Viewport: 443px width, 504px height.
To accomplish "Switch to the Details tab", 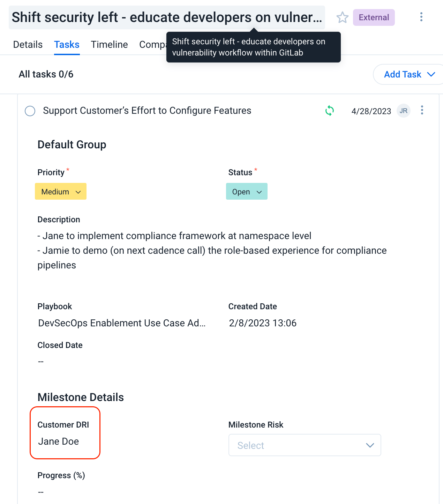I will (28, 45).
